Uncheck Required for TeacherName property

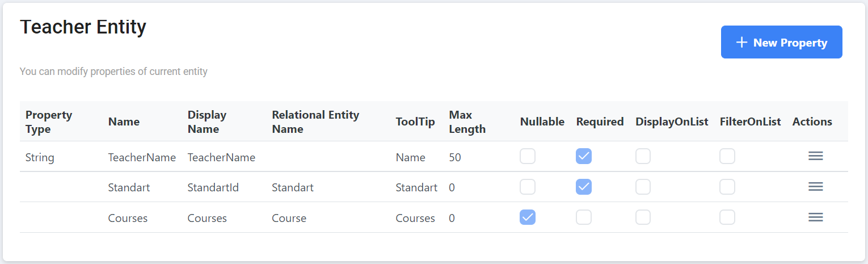584,156
